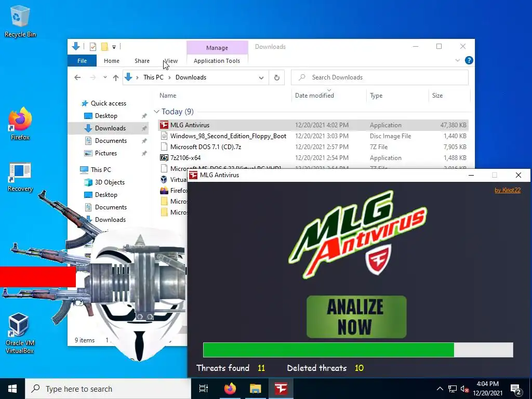
Task: Click the taskbar clock and date
Action: tap(487, 389)
